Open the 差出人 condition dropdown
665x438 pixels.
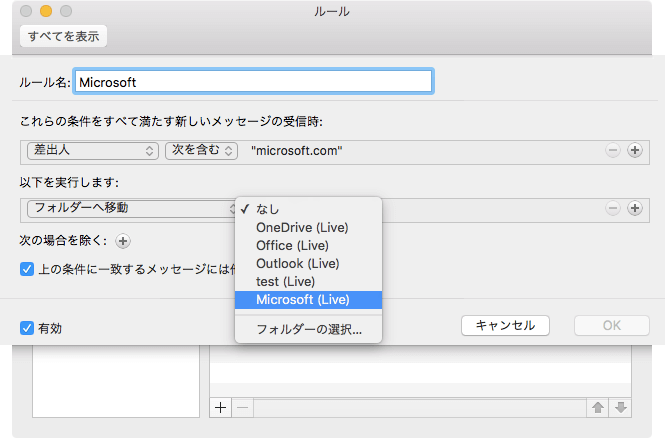(x=93, y=151)
